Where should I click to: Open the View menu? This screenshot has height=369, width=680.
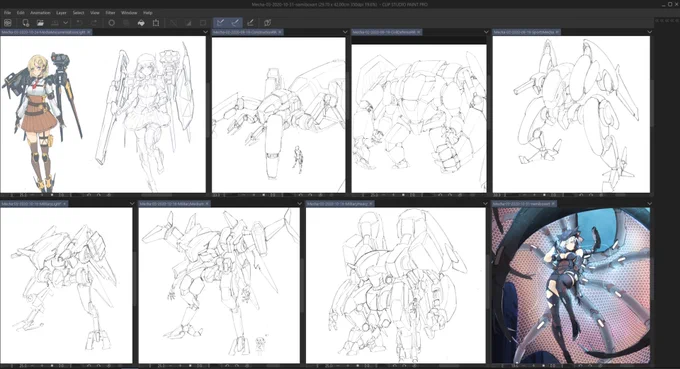click(x=95, y=13)
